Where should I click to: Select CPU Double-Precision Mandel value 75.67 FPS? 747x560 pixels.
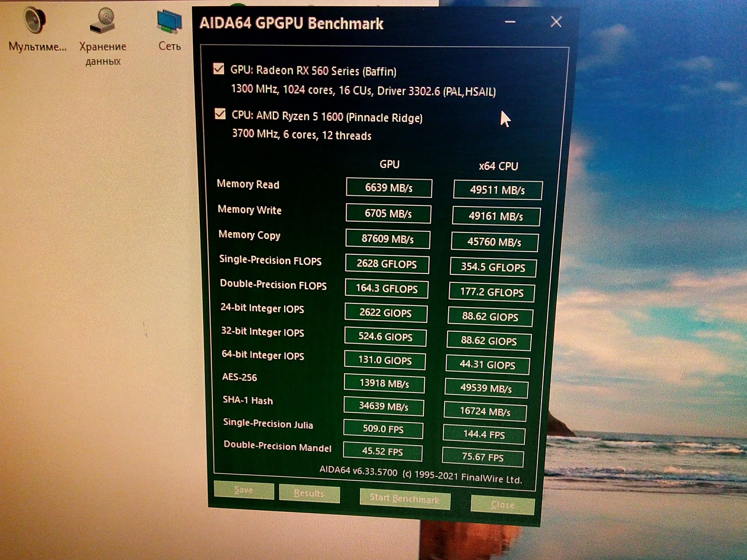483,457
